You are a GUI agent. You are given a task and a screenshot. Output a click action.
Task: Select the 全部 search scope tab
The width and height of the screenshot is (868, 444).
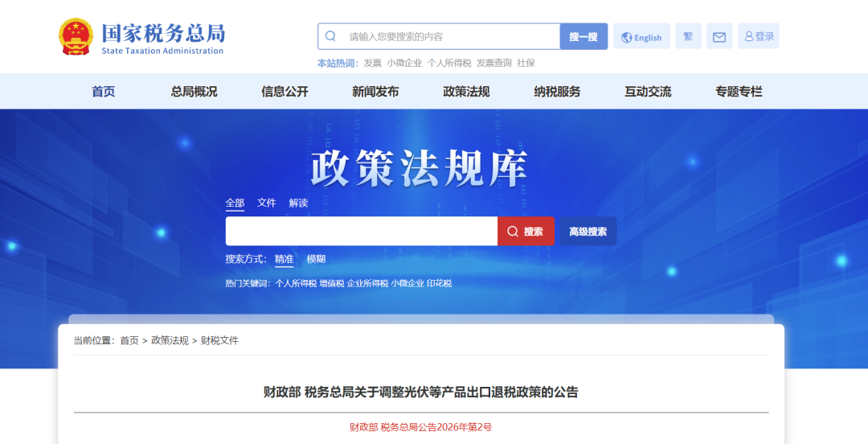click(235, 203)
